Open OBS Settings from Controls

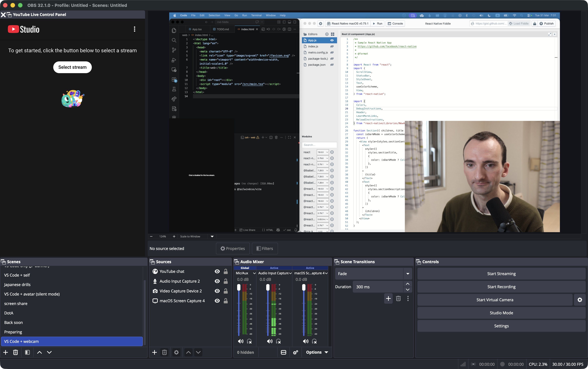tap(501, 326)
